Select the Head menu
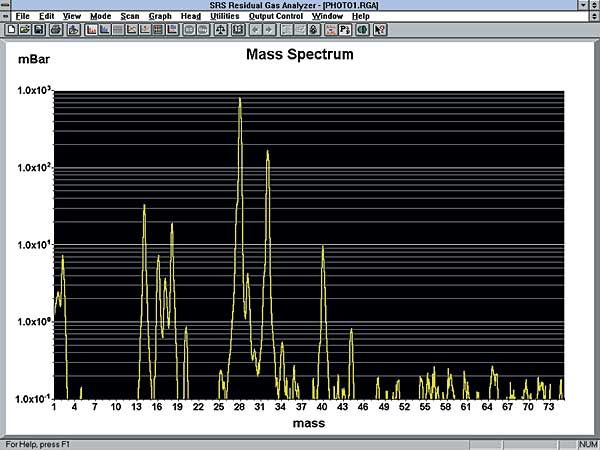 pyautogui.click(x=191, y=17)
